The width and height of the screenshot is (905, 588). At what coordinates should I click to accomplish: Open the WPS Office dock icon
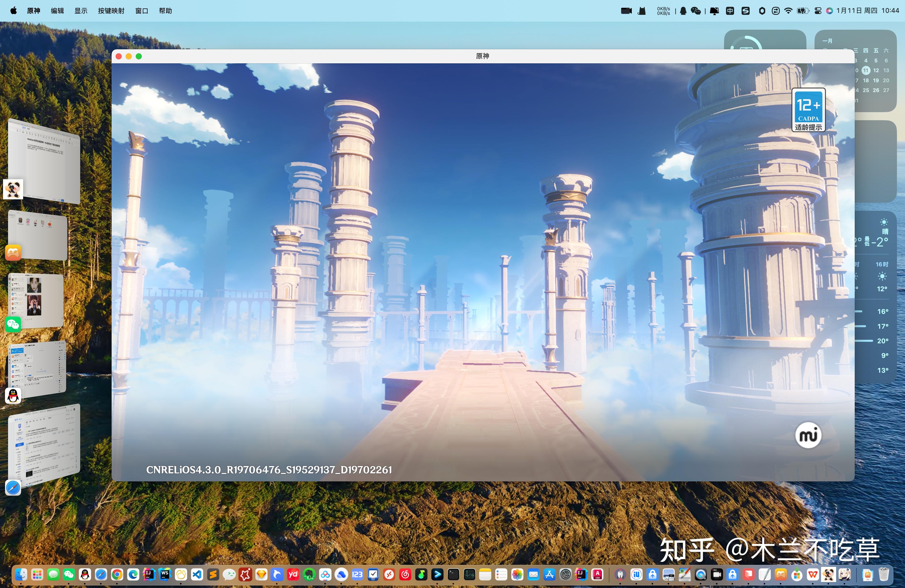[812, 574]
